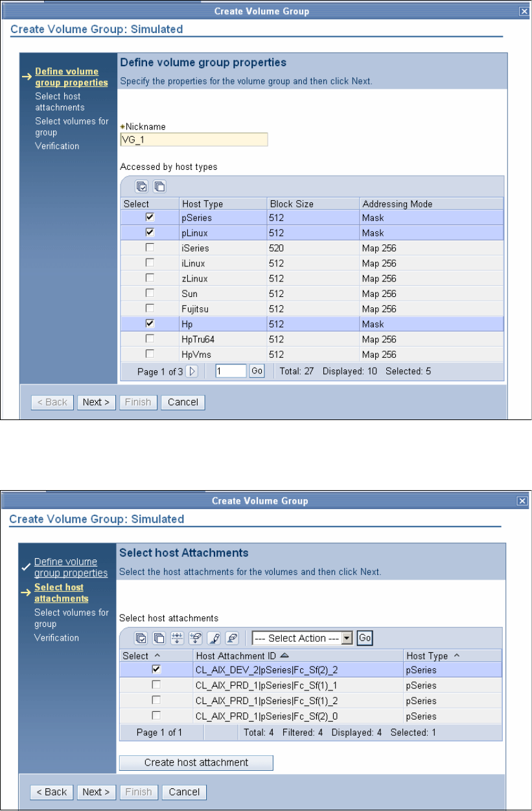
Task: Open the Select Action dropdown
Action: coord(302,638)
